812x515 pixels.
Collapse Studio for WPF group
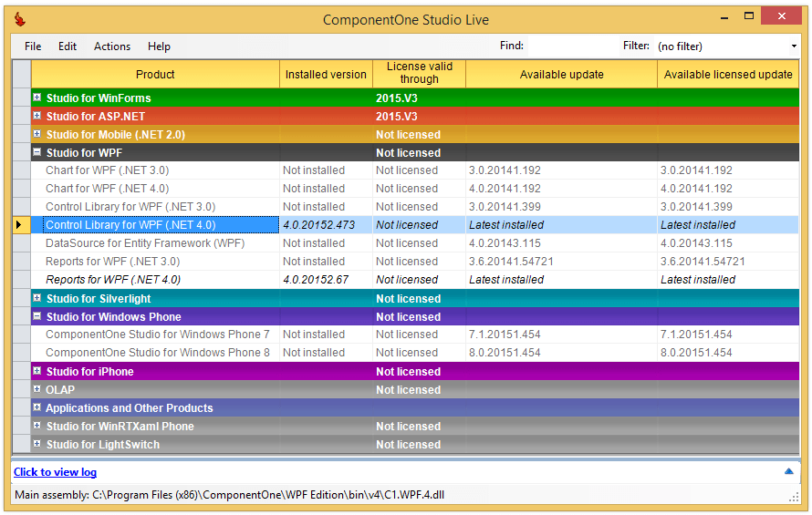coord(36,152)
